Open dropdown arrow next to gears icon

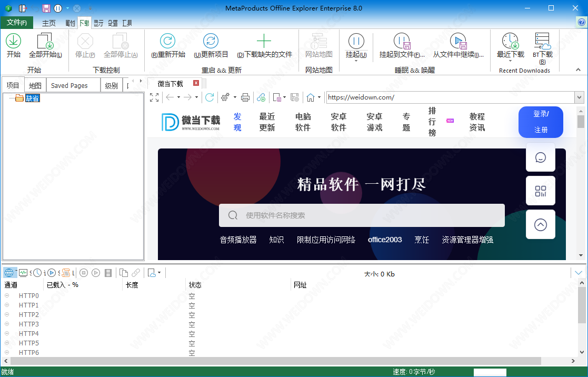[x=235, y=97]
